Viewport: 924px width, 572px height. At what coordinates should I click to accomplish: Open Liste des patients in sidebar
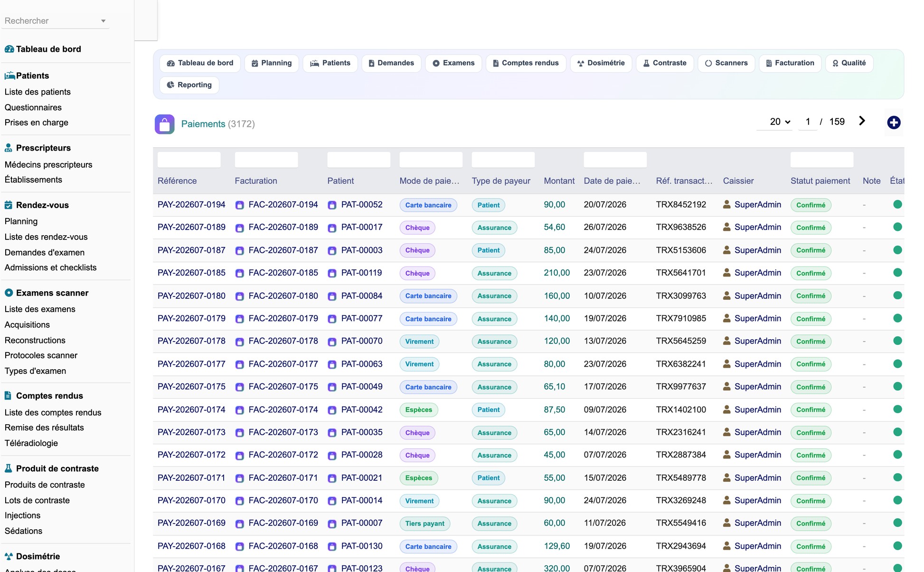tap(38, 92)
